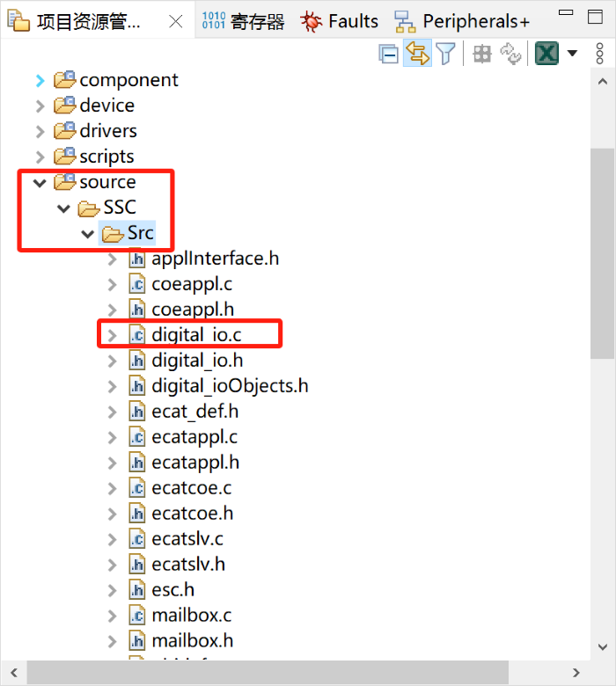The image size is (616, 686).
Task: Click the ecatappl.c file icon
Action: click(x=137, y=437)
